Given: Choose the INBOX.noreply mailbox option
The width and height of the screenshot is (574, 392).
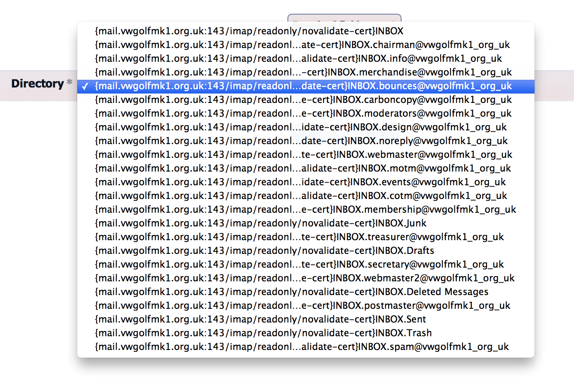Looking at the screenshot, I should 301,141.
